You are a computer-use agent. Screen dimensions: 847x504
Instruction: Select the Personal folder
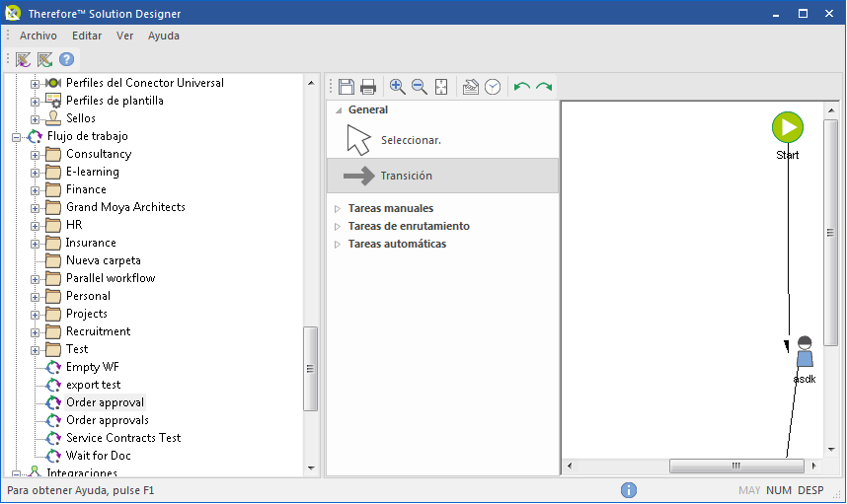(88, 296)
